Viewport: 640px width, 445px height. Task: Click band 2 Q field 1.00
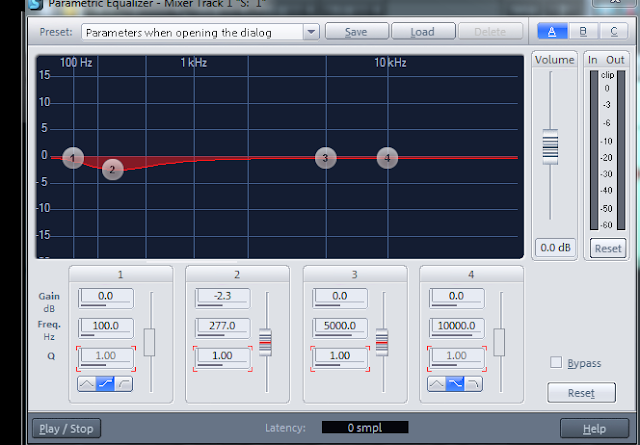(222, 358)
